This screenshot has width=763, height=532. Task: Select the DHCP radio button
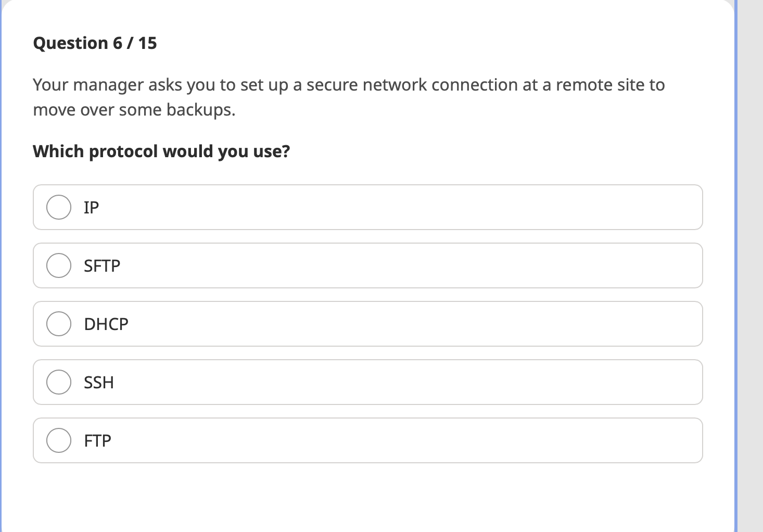click(58, 324)
